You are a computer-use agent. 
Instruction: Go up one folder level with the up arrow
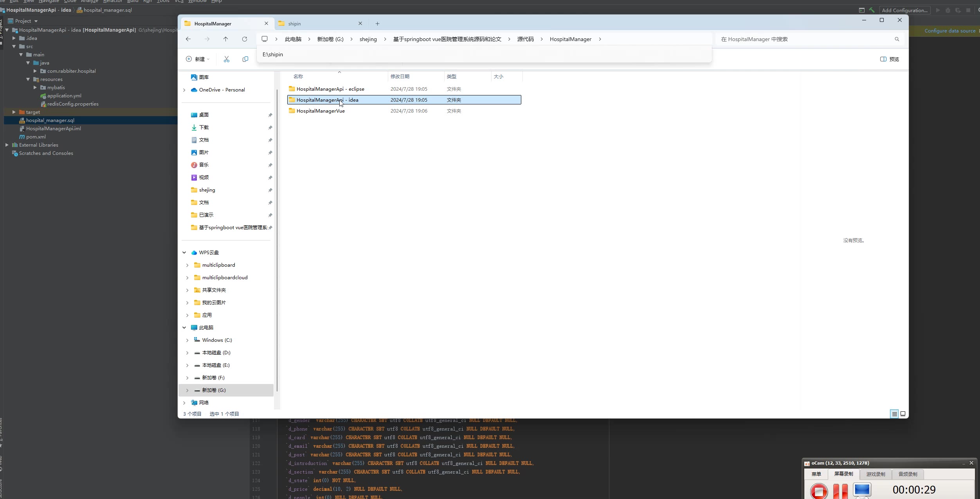click(226, 39)
